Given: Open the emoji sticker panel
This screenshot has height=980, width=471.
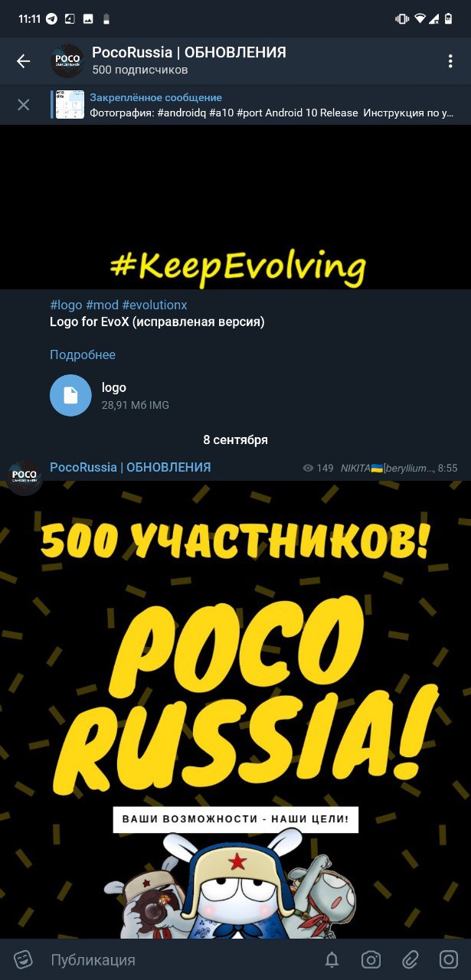Looking at the screenshot, I should [x=23, y=959].
